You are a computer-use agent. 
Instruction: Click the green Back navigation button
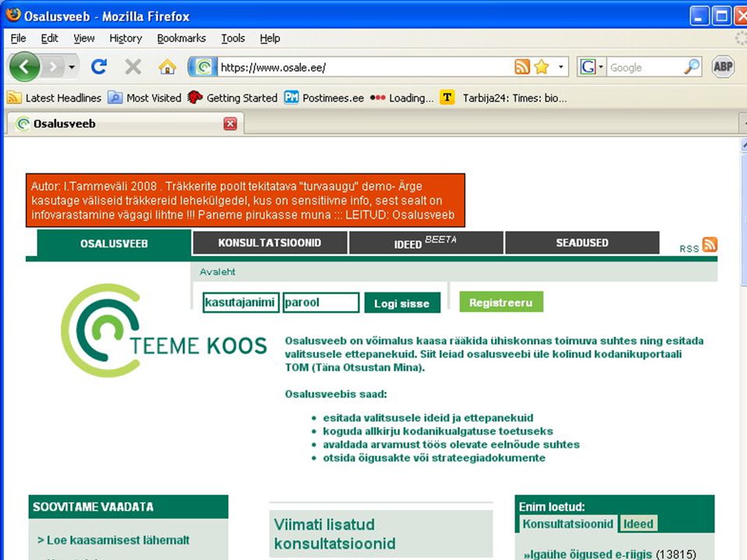coord(24,67)
